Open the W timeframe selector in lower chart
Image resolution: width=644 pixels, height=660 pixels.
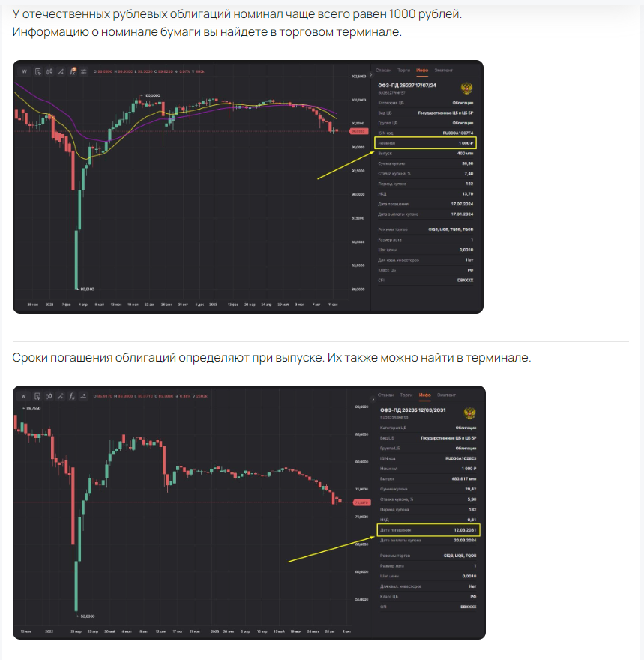click(25, 395)
